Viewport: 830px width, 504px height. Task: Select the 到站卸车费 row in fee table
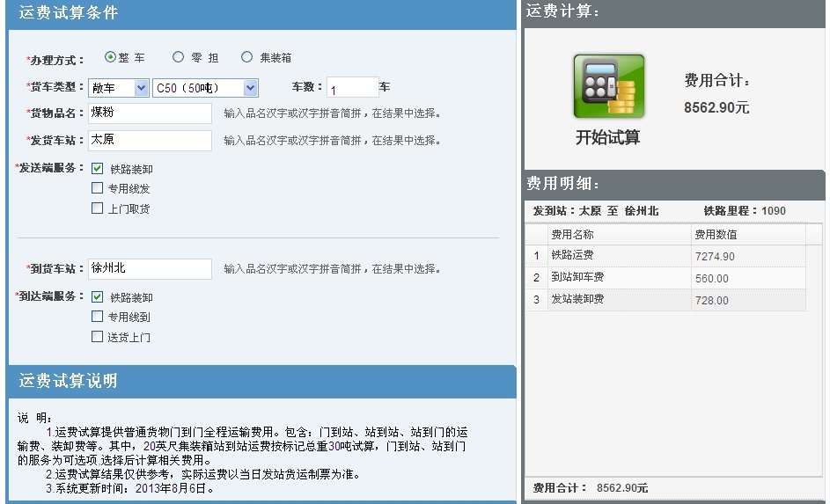pos(666,278)
